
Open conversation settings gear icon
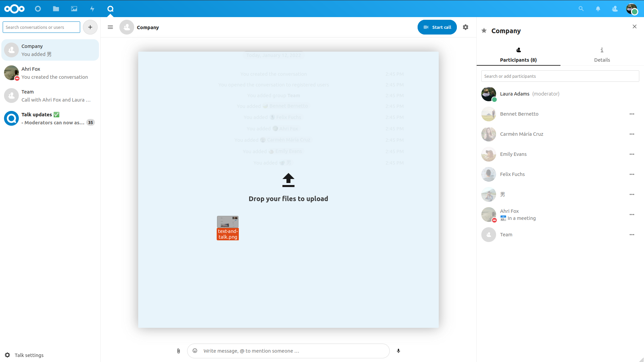[x=466, y=27]
